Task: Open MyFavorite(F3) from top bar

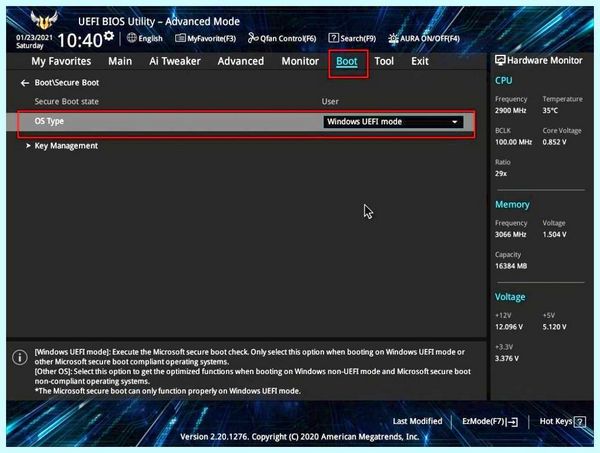Action: [x=205, y=38]
